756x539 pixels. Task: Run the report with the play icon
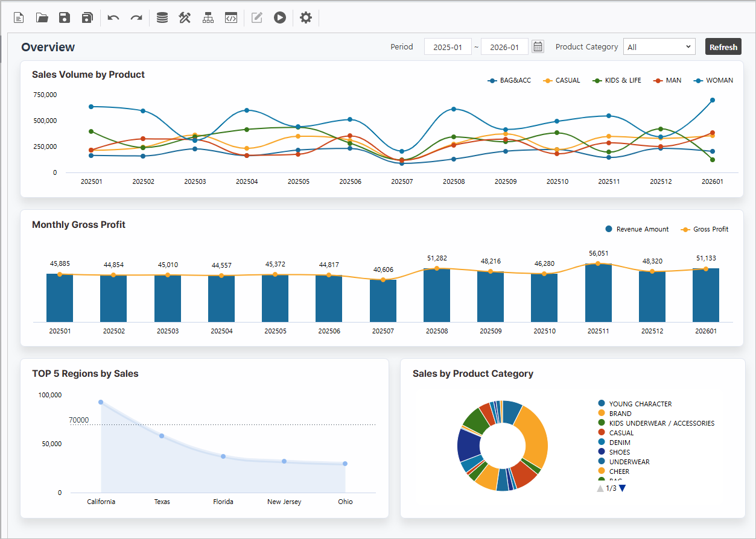coord(279,17)
